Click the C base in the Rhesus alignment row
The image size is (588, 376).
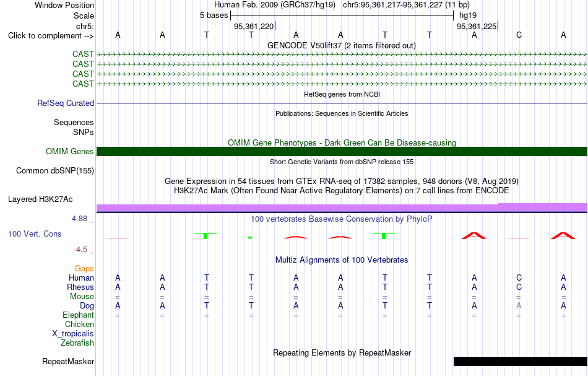coord(519,287)
